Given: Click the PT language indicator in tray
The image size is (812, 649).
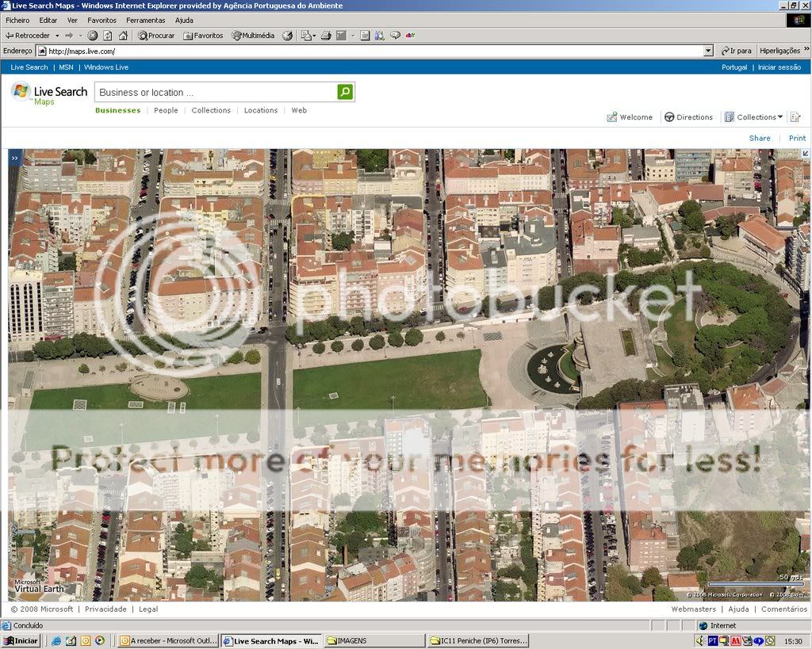Looking at the screenshot, I should click(x=713, y=641).
